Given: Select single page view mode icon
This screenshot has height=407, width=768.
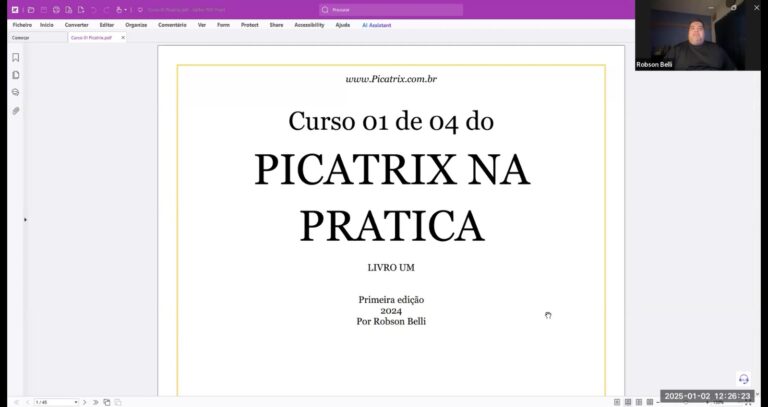Looking at the screenshot, I should pos(616,402).
